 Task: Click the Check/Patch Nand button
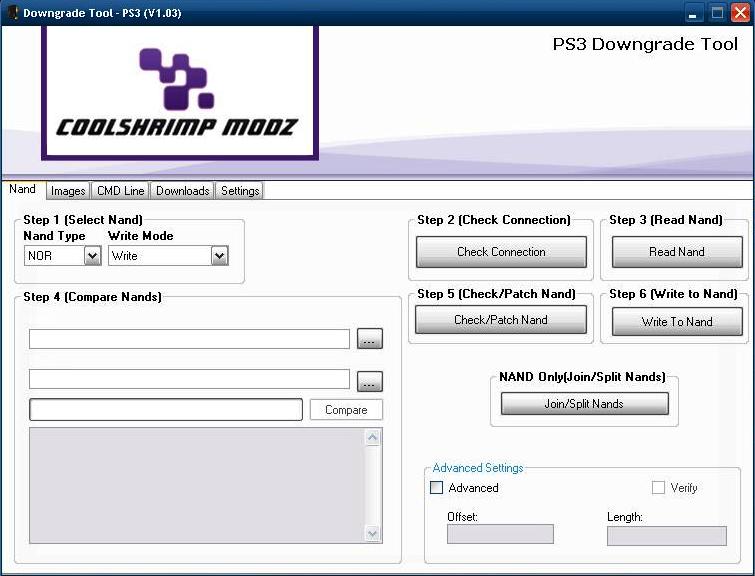(501, 320)
